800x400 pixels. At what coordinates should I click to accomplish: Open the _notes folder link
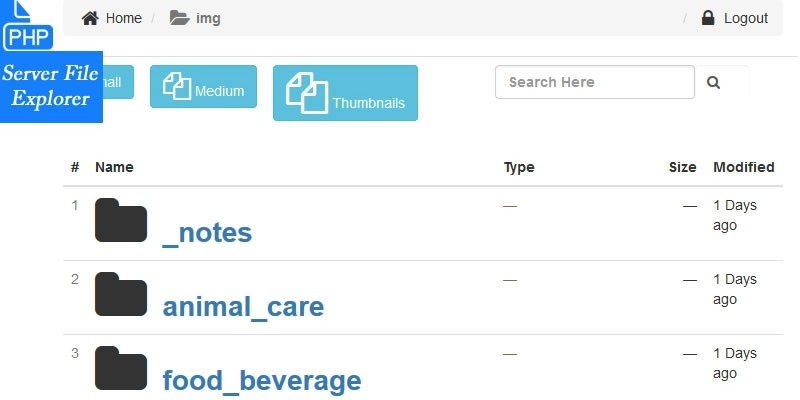pyautogui.click(x=207, y=233)
